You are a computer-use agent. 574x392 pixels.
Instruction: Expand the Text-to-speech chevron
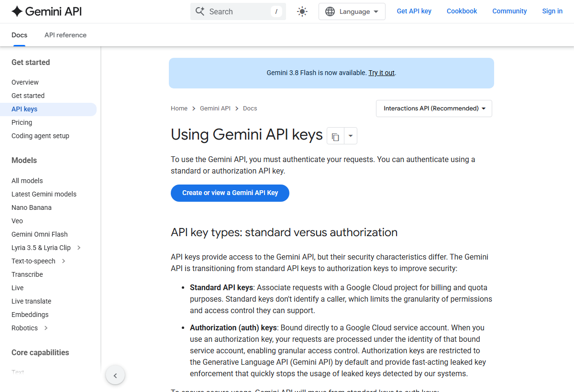point(64,261)
